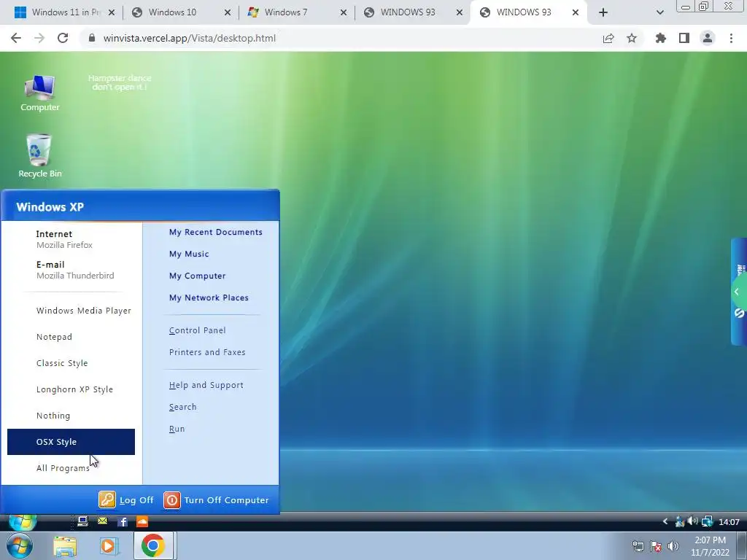Click the address bar URL
Viewport: 747px width, 560px height.
pos(190,38)
